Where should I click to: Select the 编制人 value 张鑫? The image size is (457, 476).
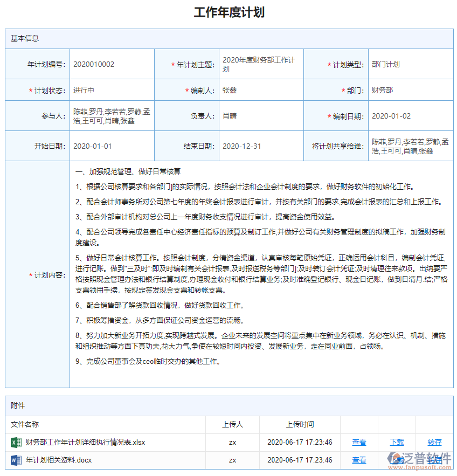[x=230, y=91]
